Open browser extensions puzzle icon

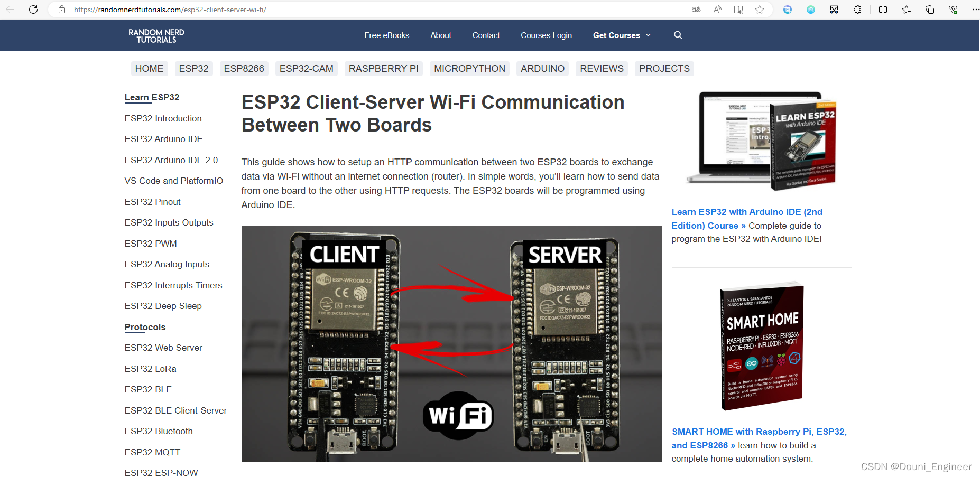tap(857, 10)
